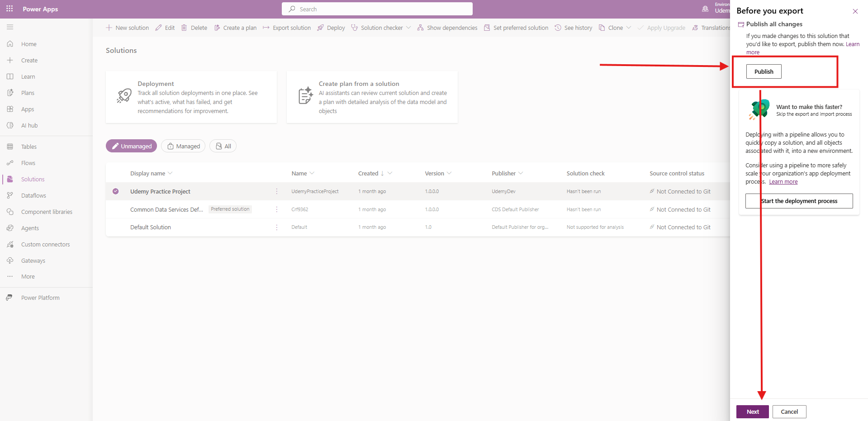Viewport: 868px width, 421px height.
Task: Go to Home in sidebar
Action: (x=28, y=44)
